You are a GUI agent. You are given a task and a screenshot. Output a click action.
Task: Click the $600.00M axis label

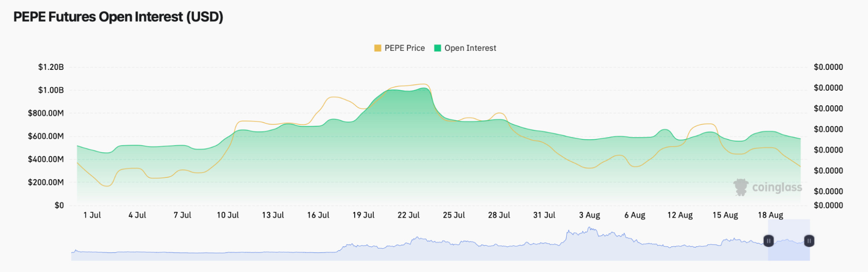pos(46,136)
